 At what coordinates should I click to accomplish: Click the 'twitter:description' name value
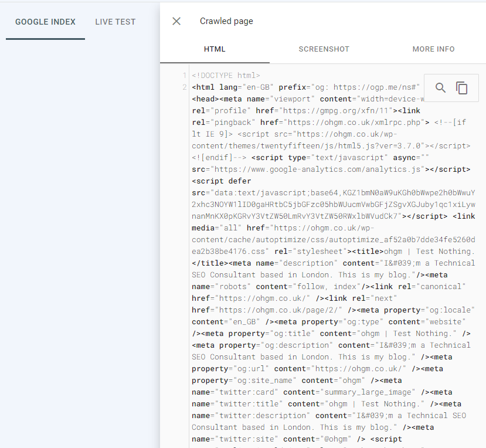(x=263, y=416)
